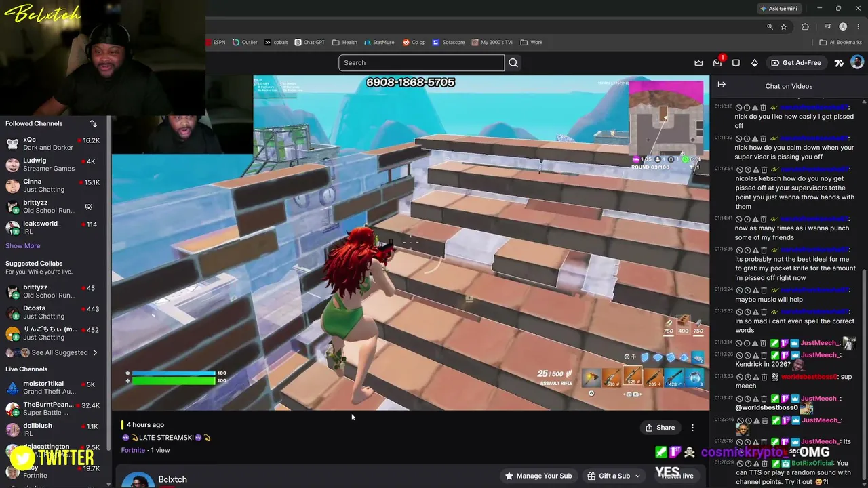Open Co op bookmark
Viewport: 868px width, 488px height.
[414, 42]
